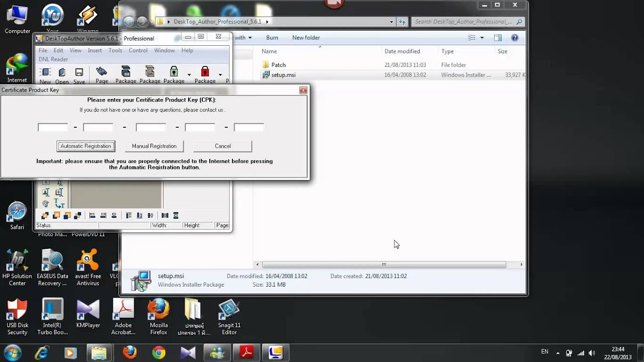
Task: Open the DNL Reader menu
Action: (53, 59)
